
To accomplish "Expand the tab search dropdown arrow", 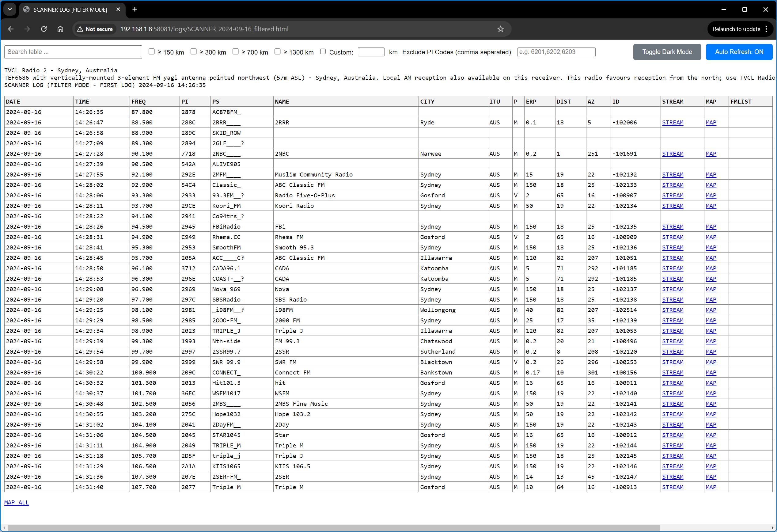I will click(x=10, y=9).
